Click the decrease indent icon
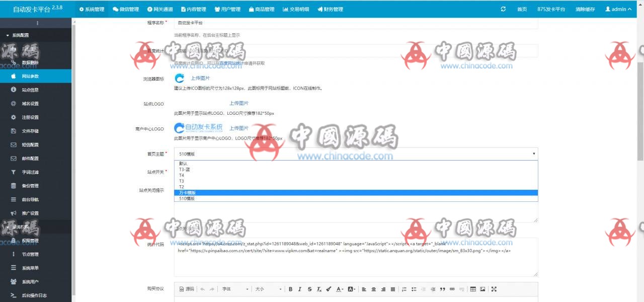Screen dimensions: 644x302 pos(423,289)
